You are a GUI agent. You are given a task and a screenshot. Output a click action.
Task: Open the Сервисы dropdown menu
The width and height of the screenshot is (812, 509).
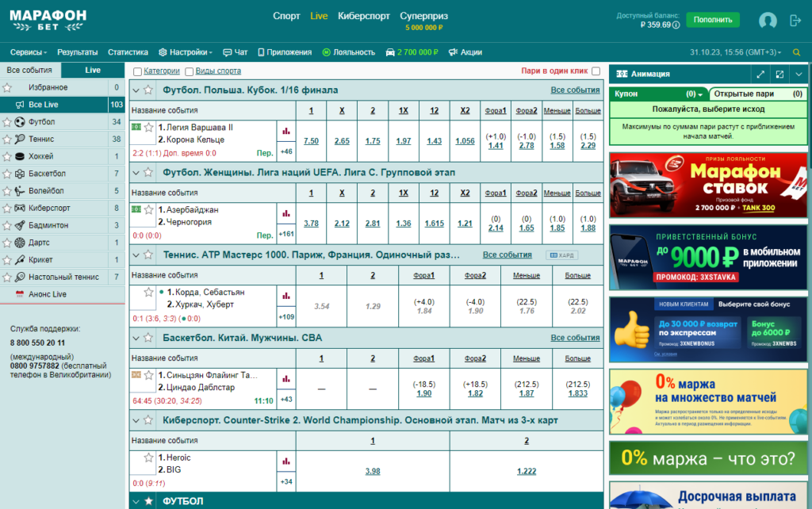[29, 52]
